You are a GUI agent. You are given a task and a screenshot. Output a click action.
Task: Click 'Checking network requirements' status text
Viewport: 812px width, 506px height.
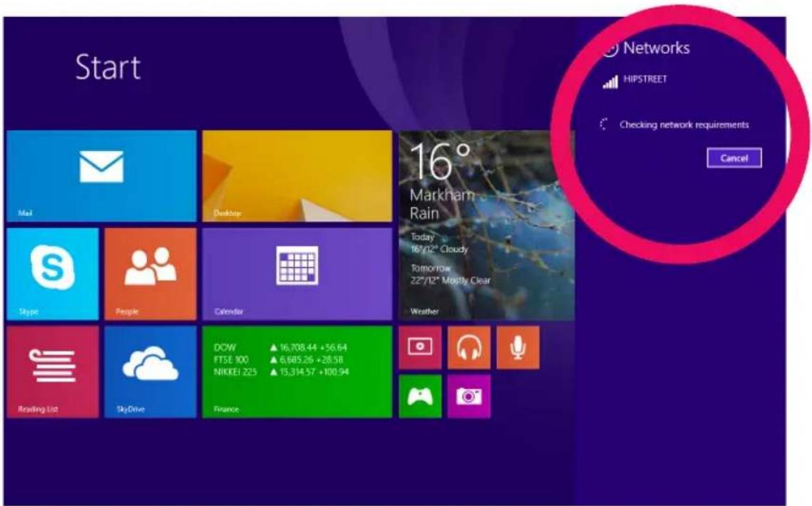coord(684,125)
